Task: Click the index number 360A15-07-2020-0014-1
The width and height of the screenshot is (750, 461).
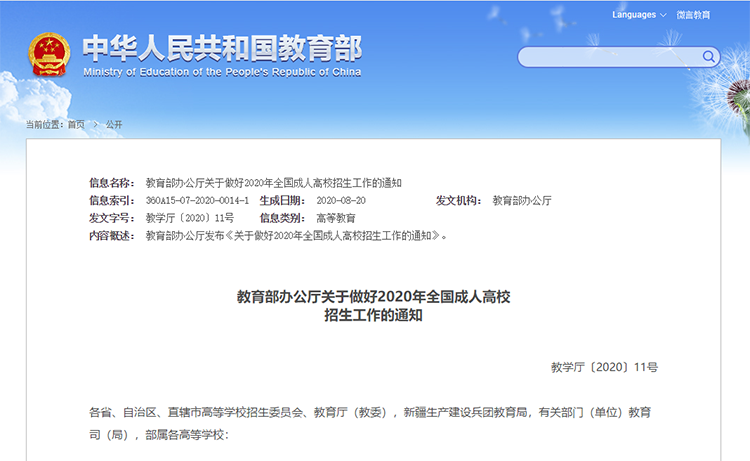Action: click(197, 201)
